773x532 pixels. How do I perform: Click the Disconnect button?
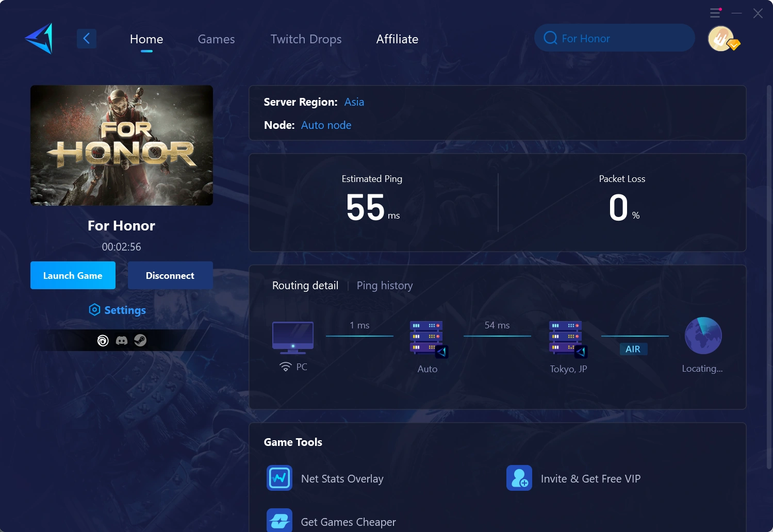click(170, 275)
